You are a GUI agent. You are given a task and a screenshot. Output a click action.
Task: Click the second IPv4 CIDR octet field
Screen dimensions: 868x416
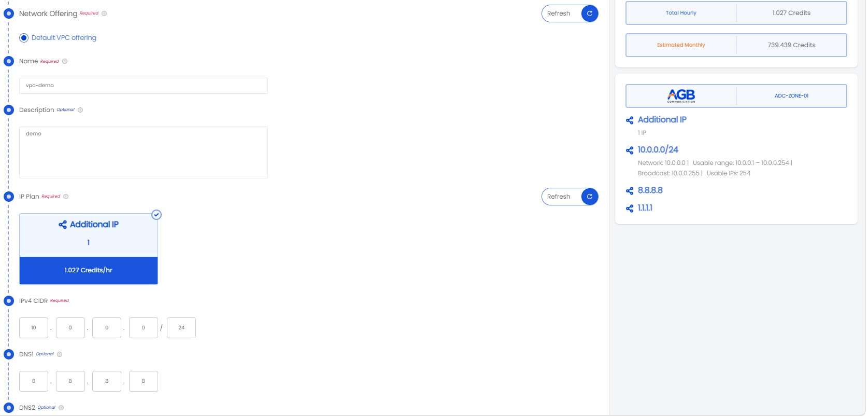tap(70, 328)
